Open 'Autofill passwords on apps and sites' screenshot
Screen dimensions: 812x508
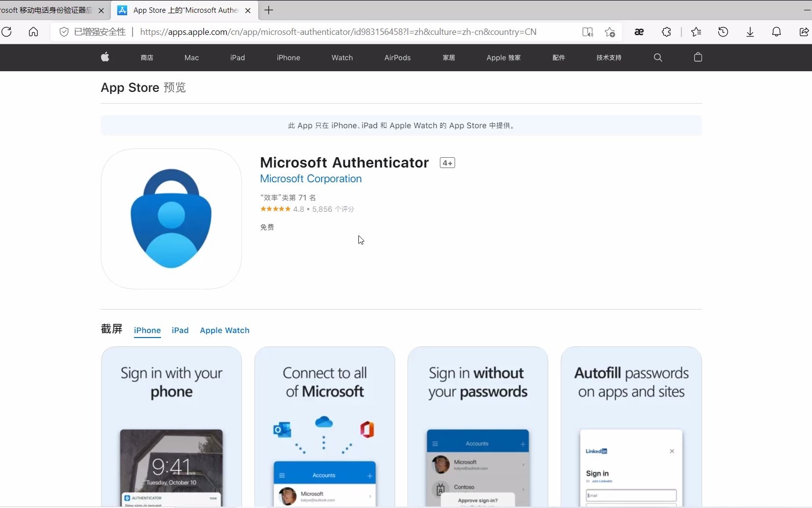(631, 426)
